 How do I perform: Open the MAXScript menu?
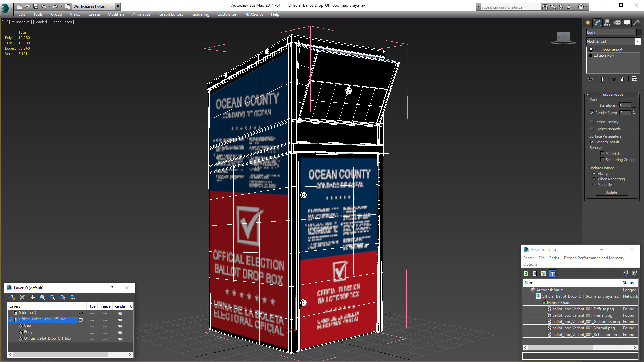(x=253, y=14)
